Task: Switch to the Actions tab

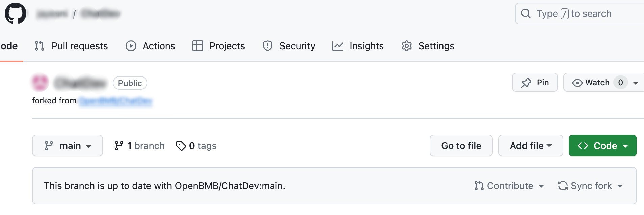Action: click(150, 46)
